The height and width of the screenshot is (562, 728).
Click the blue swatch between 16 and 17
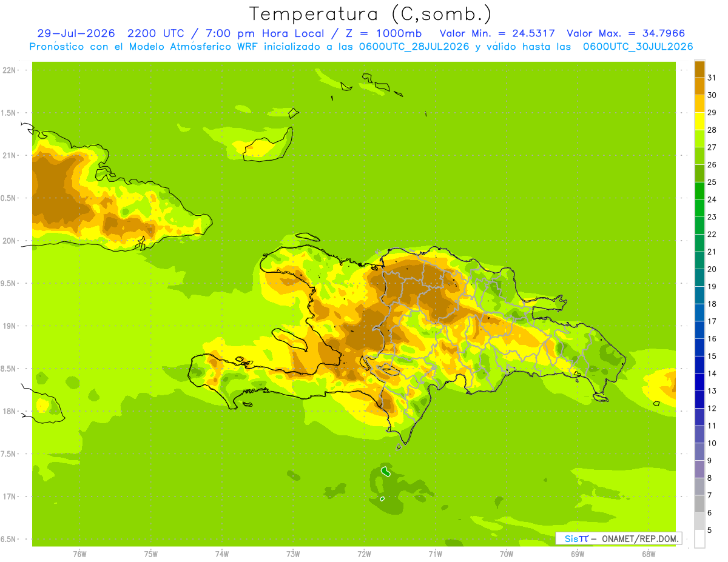[699, 330]
